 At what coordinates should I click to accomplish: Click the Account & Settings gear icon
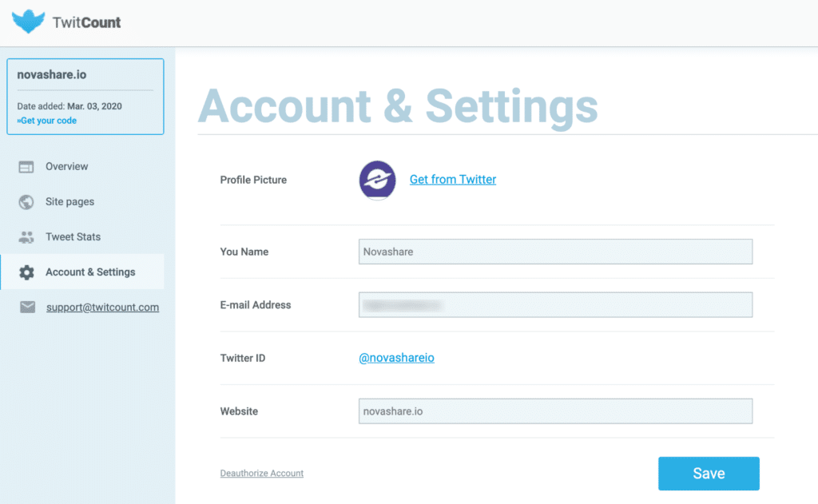26,272
